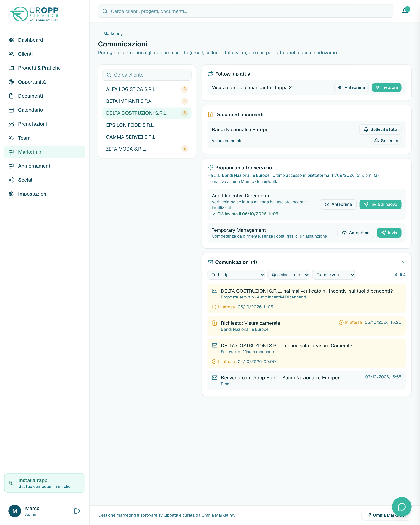Click the Installa l'app banner
420x525 pixels.
tap(45, 483)
